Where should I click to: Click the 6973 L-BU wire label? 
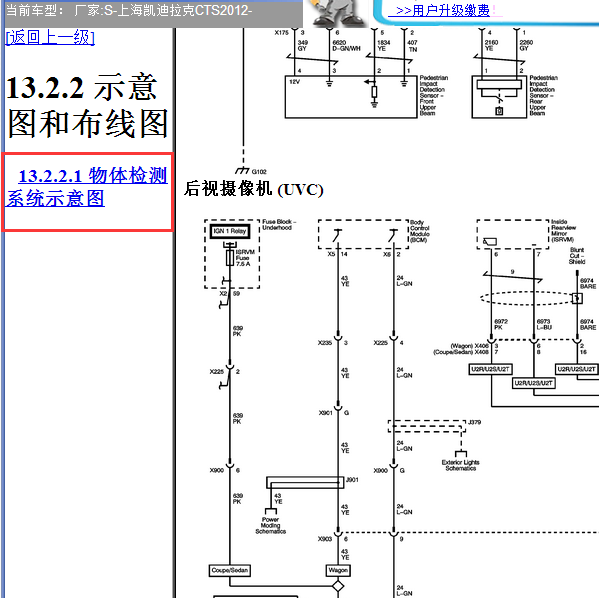(x=544, y=324)
